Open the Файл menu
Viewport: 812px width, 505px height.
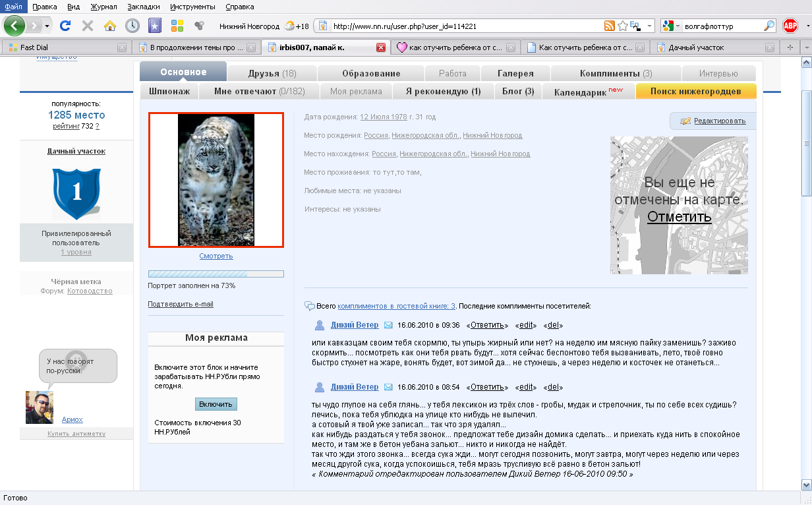click(13, 7)
